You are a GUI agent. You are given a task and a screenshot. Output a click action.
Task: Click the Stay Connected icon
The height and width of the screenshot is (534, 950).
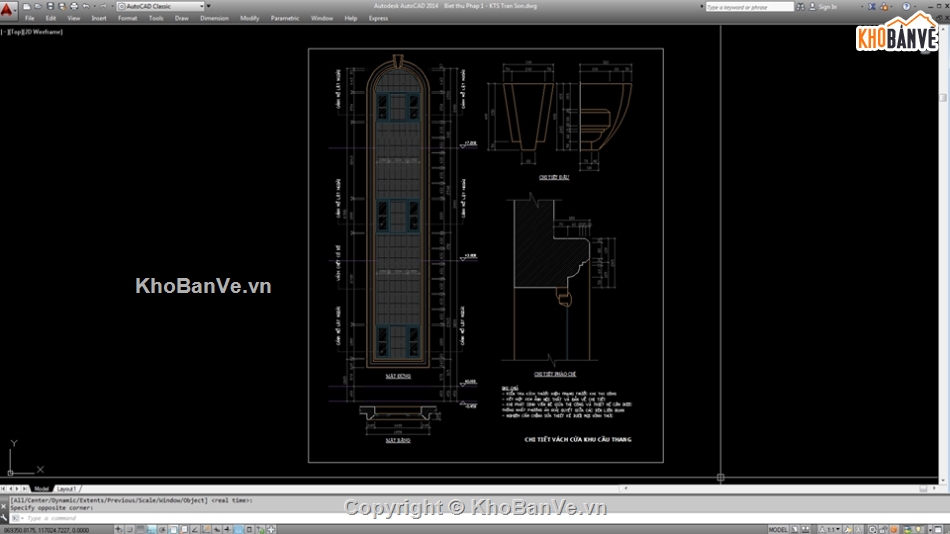884,7
